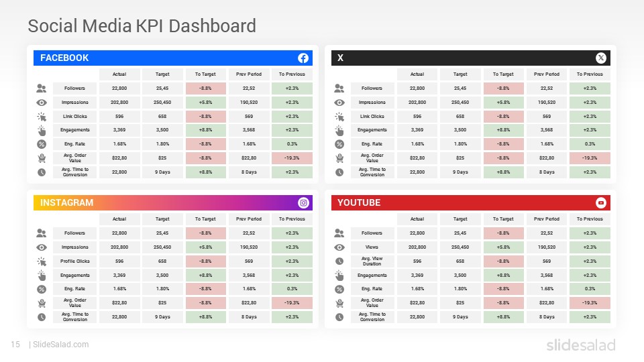
Task: Open the SlideSalad.com footer link
Action: 61,345
